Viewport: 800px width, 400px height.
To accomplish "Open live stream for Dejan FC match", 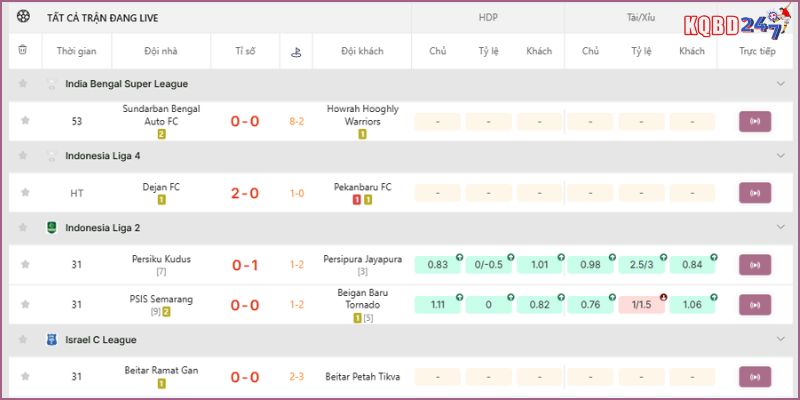I will pyautogui.click(x=755, y=193).
